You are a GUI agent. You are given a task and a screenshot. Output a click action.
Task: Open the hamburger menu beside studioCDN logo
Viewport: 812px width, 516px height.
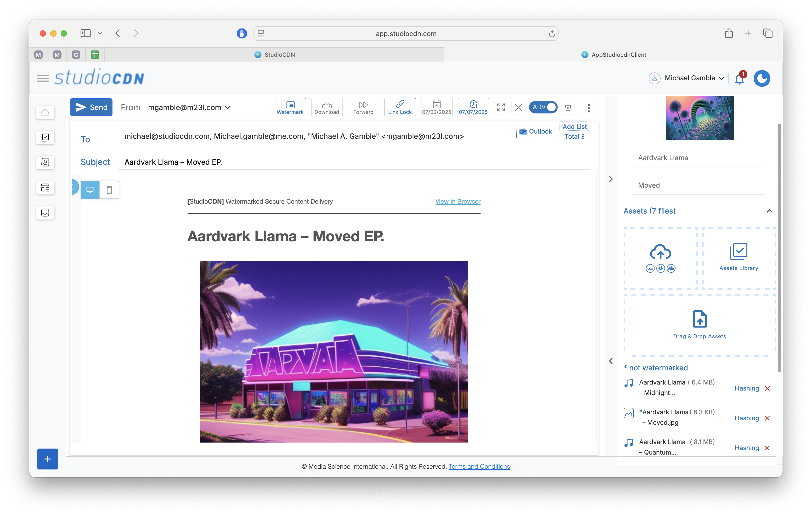[43, 78]
